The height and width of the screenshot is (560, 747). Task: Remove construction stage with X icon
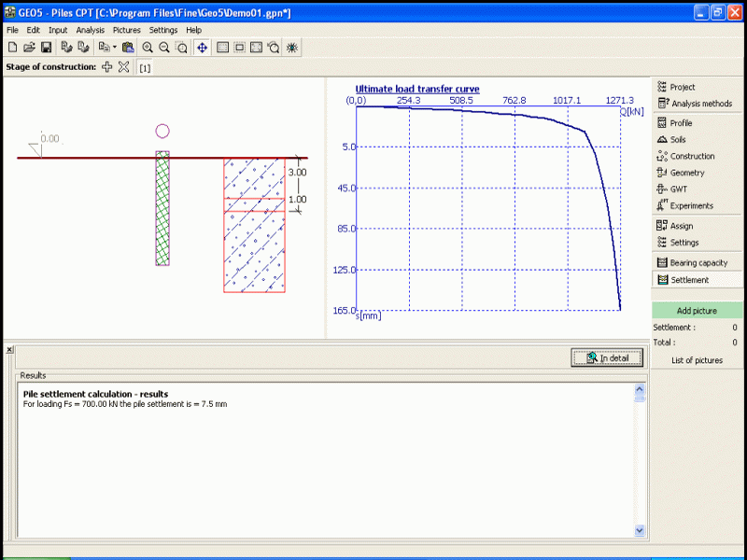click(x=123, y=67)
